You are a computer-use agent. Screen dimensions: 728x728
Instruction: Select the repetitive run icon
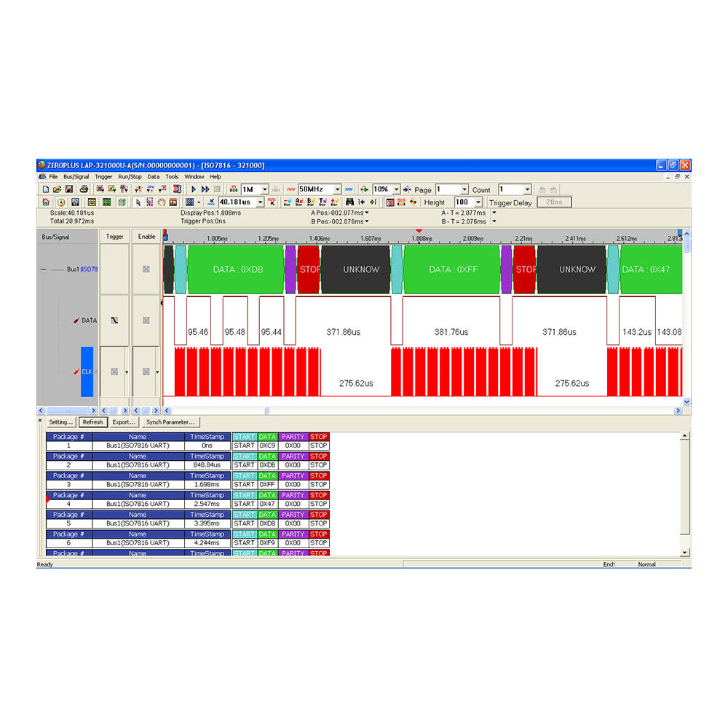(205, 189)
